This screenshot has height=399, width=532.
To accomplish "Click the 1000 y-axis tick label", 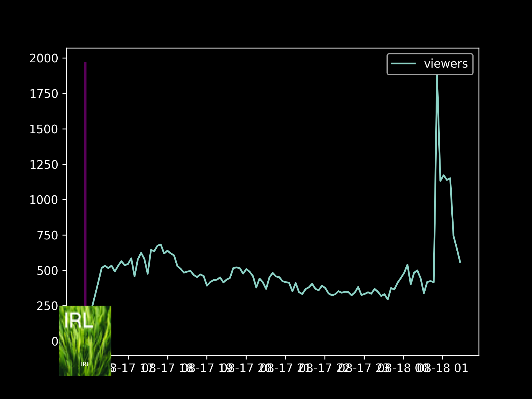I will (x=44, y=200).
